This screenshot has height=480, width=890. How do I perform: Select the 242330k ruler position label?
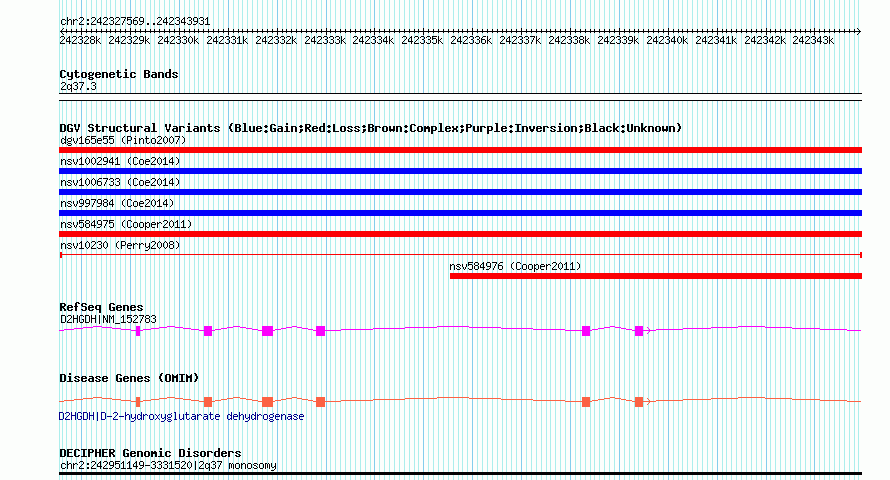178,40
